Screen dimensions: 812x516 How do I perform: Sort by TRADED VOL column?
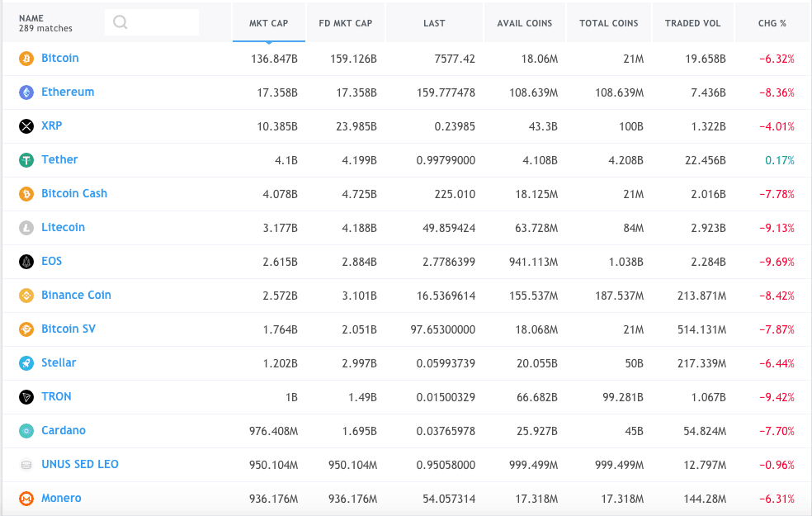[693, 23]
